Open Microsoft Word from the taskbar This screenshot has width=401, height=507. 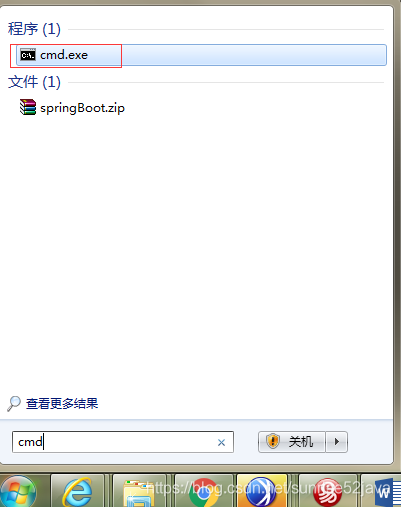[383, 492]
